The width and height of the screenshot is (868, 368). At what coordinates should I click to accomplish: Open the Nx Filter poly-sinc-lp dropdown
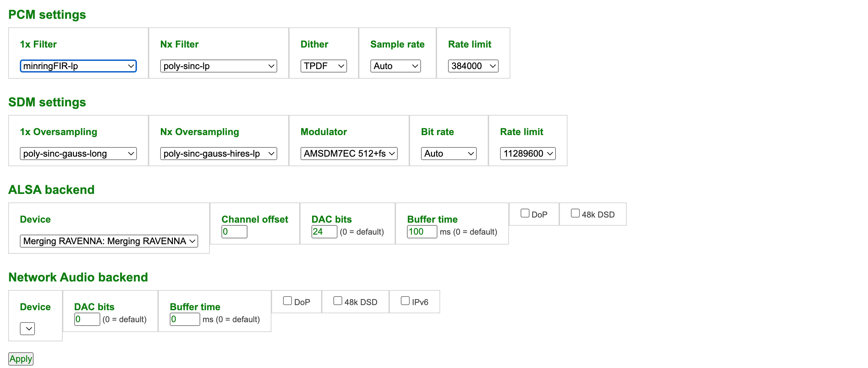tap(218, 66)
